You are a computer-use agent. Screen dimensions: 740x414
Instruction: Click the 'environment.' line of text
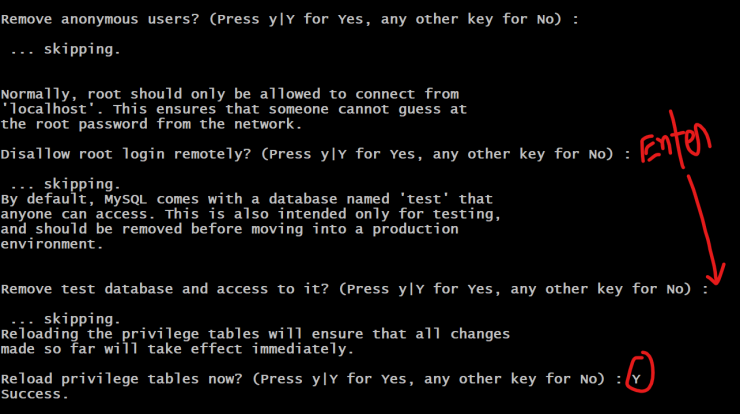(x=52, y=244)
